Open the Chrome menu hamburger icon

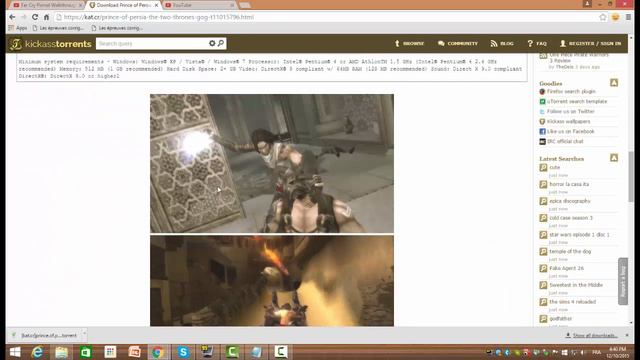click(629, 17)
